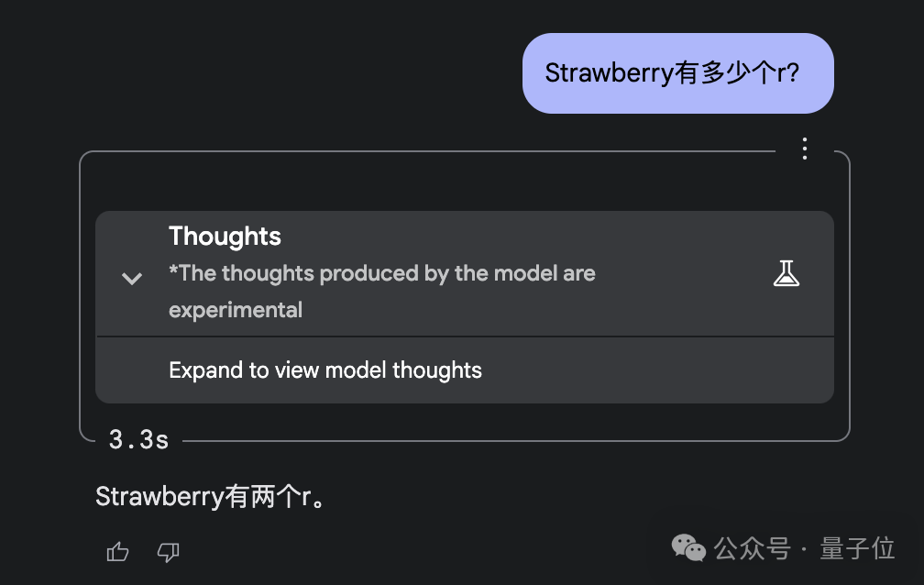This screenshot has width=924, height=585.
Task: Open the vertical ellipsis menu above the reply card
Action: tap(805, 148)
